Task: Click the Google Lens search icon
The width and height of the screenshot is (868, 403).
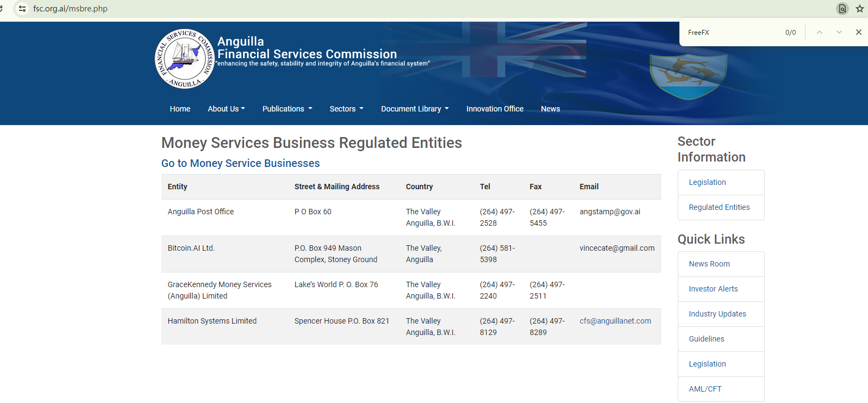Action: 842,9
